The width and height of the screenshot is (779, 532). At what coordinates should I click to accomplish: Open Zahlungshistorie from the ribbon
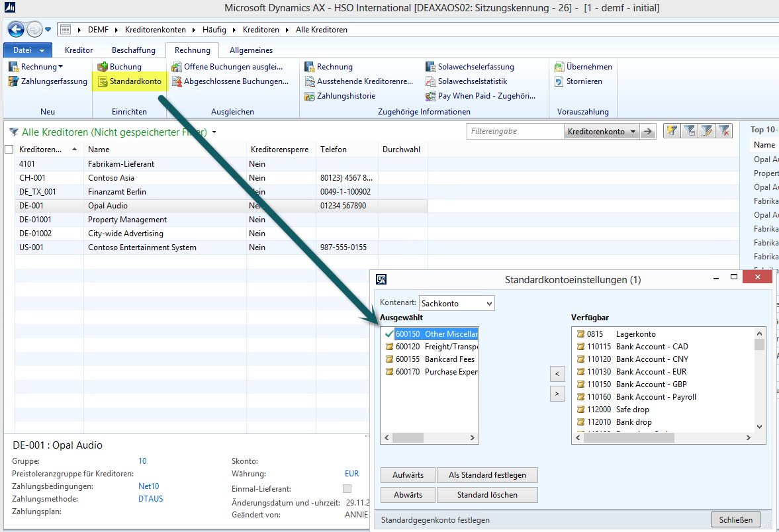(x=310, y=96)
